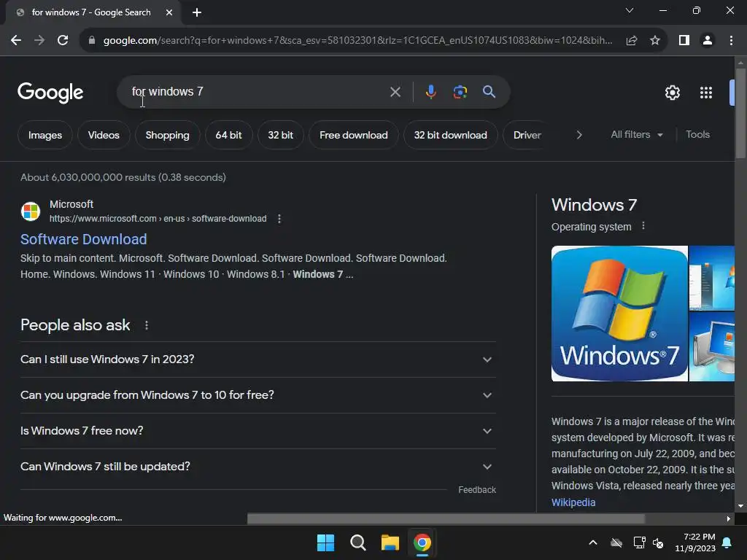Open the Software Download result
The width and height of the screenshot is (747, 560).
click(x=84, y=239)
